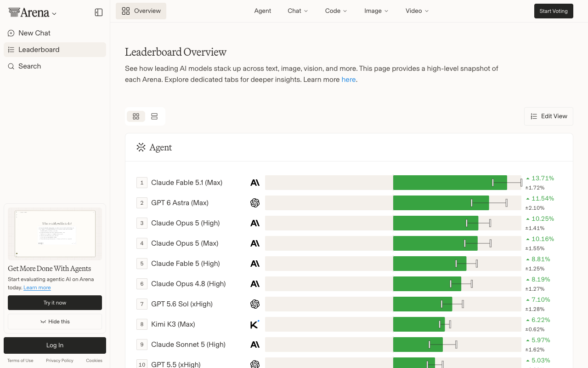Click Anthropic icon beside Claude Fable 5.1
Viewport: 588px width, 368px height.
tap(255, 183)
